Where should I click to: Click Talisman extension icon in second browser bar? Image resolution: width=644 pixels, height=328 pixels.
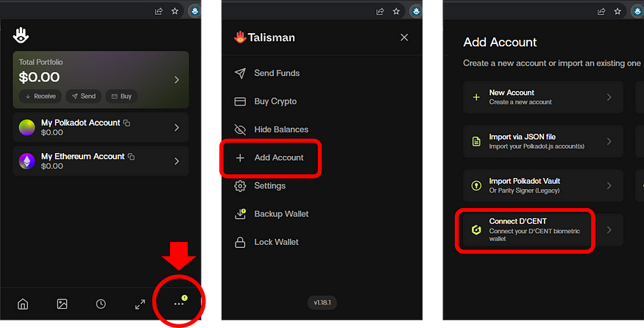point(416,11)
